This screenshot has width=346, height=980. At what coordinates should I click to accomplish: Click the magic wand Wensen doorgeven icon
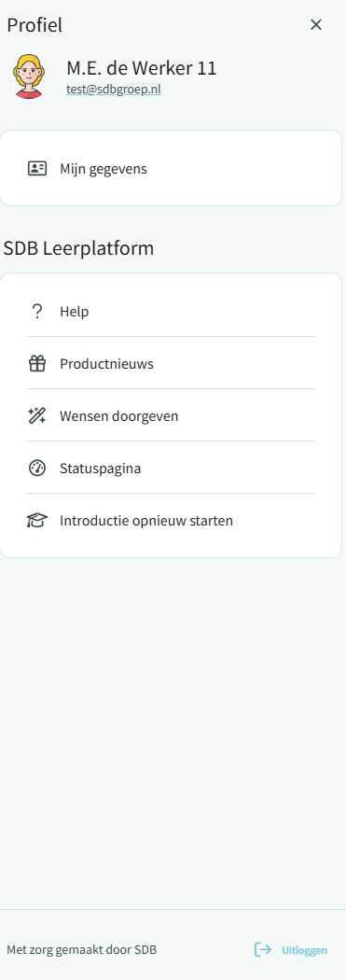(x=37, y=415)
